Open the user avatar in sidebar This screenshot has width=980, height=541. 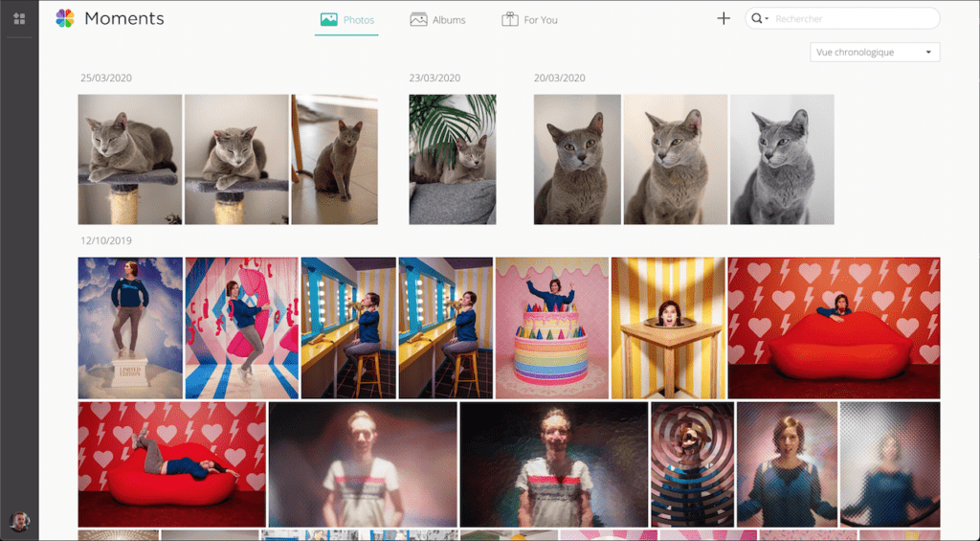pos(19,521)
